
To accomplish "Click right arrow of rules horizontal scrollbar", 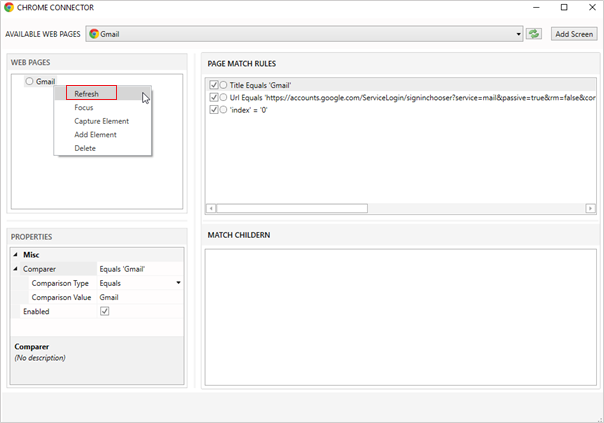I will click(590, 208).
